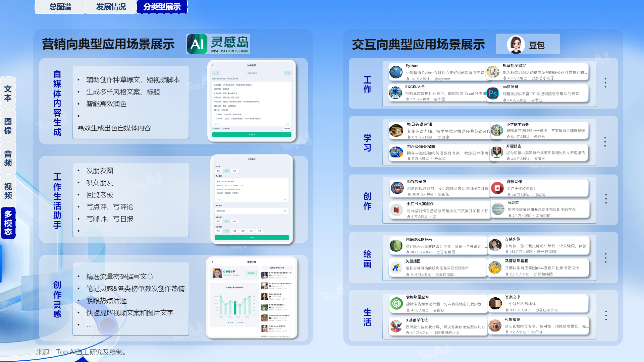The image size is (644, 362).
Task: Open the three-dot menu beside 学习 row
Action: (605, 142)
